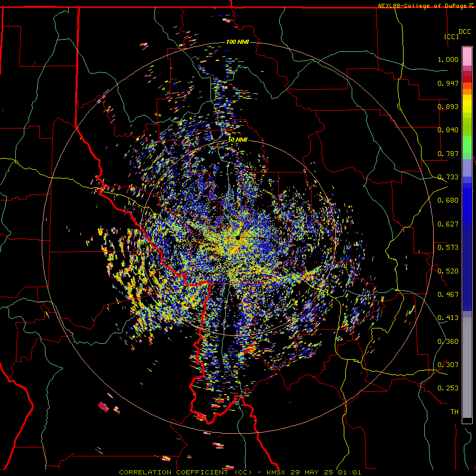Click the 100 NMI range ring label
Screen dimensions: 476x476
(237, 42)
